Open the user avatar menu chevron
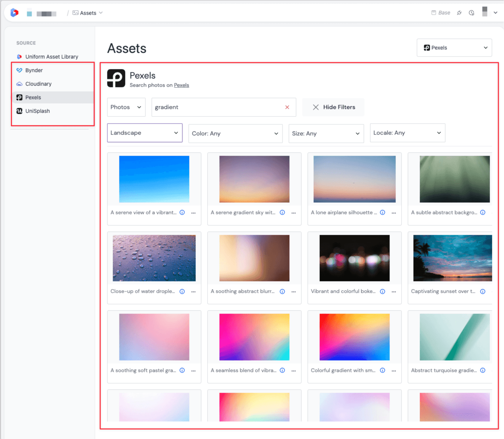Viewport: 504px width, 439px height. (x=495, y=13)
